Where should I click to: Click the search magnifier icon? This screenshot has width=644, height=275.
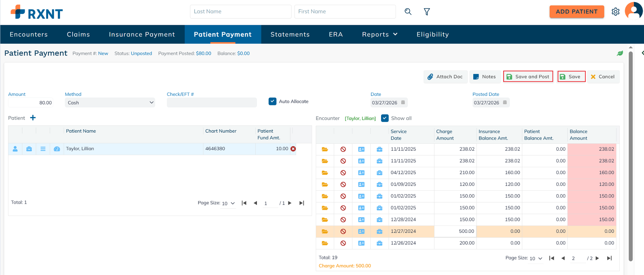coord(408,12)
